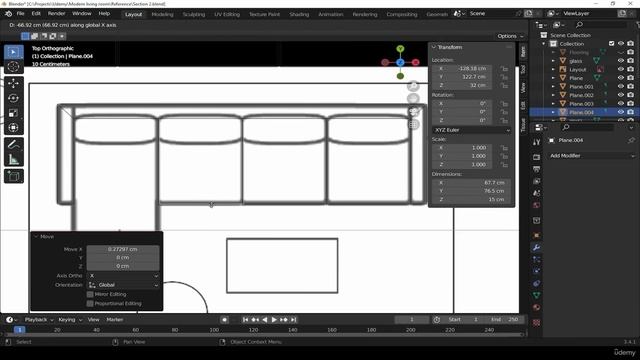Collapse the Move operator panel
Viewport: 640px width, 360px height.
(36, 237)
